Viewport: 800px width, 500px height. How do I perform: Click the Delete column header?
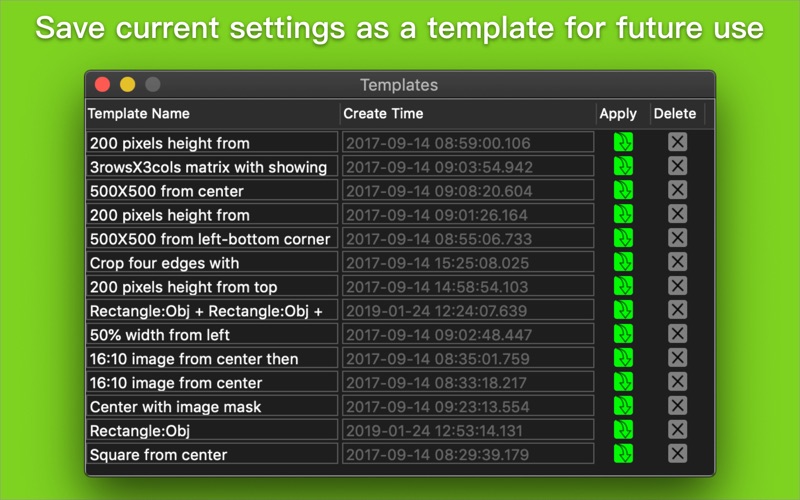(675, 113)
